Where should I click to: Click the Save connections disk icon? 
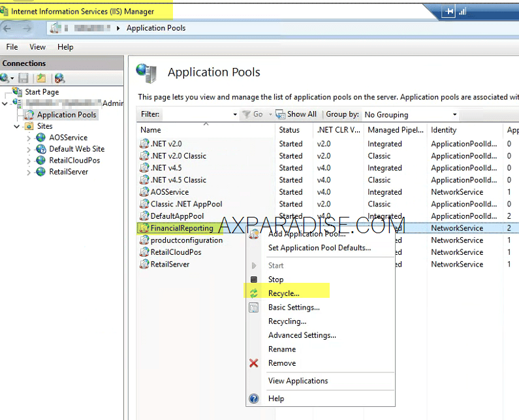pos(24,78)
